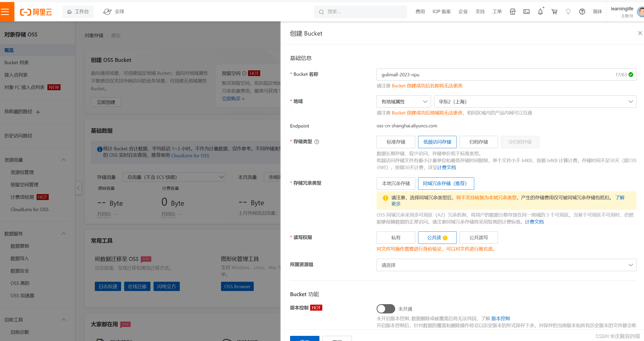The width and height of the screenshot is (644, 341).
Task: Open the 华东2 (上海) region dropdown
Action: pyautogui.click(x=535, y=102)
